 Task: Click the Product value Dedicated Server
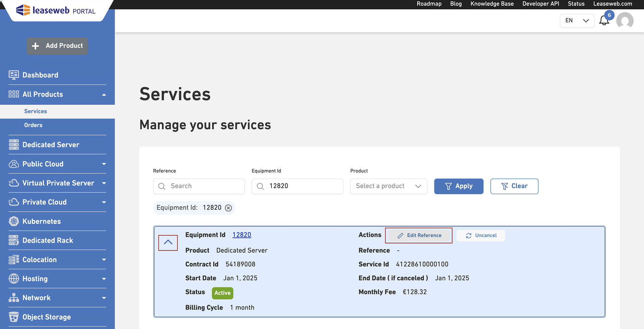[x=242, y=251]
